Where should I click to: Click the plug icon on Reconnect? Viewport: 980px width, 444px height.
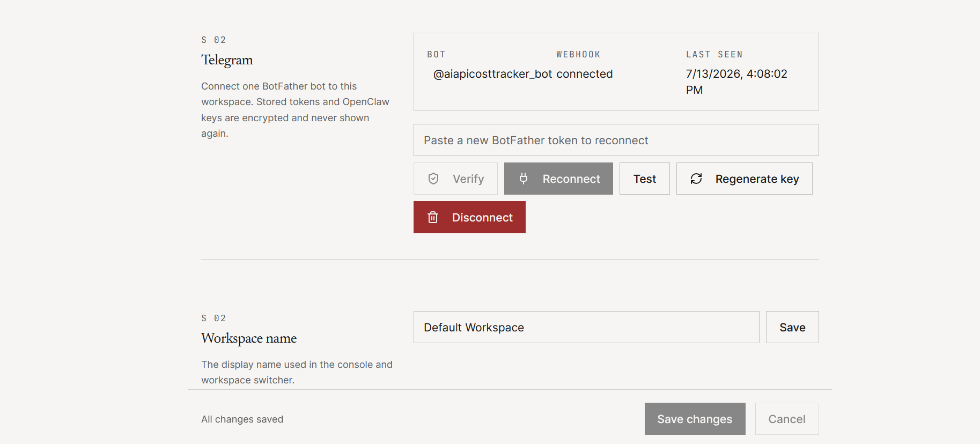(524, 179)
